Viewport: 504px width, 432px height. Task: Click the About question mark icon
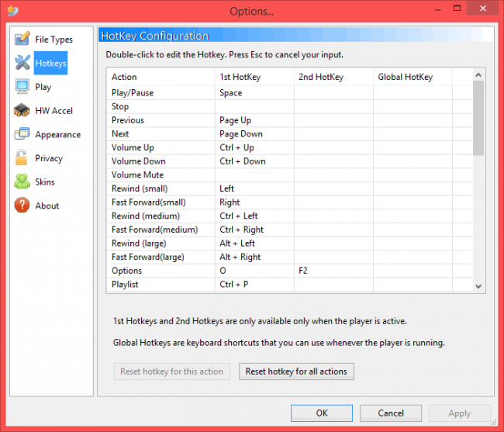click(22, 205)
